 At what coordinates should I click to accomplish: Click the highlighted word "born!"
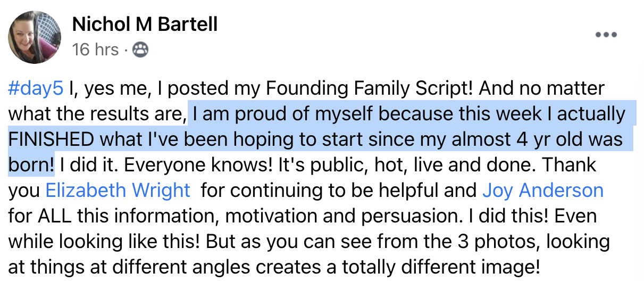[x=31, y=165]
